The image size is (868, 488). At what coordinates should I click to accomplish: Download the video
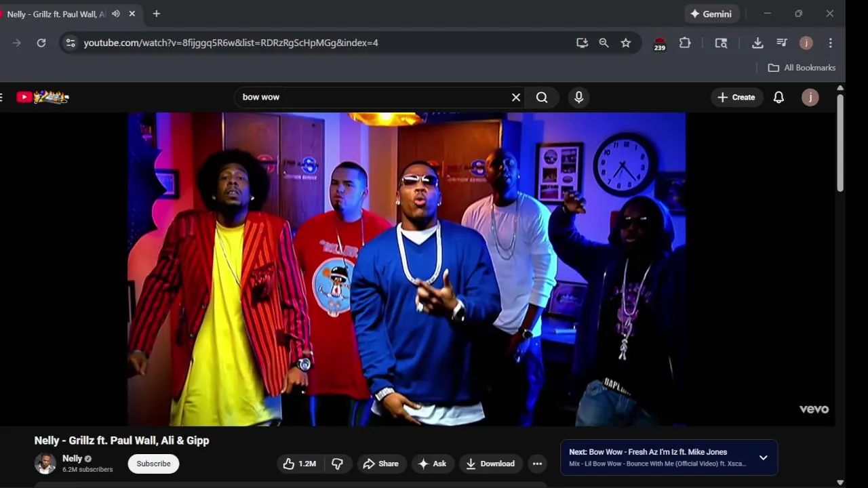point(490,464)
